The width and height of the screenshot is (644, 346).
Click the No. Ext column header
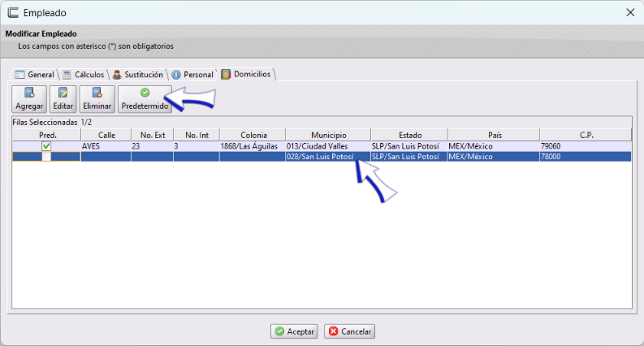tap(153, 135)
